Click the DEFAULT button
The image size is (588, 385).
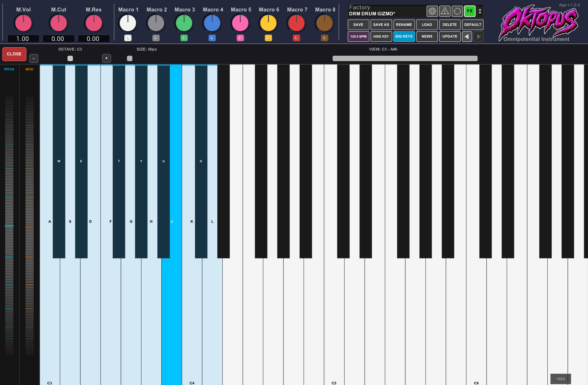coord(473,25)
